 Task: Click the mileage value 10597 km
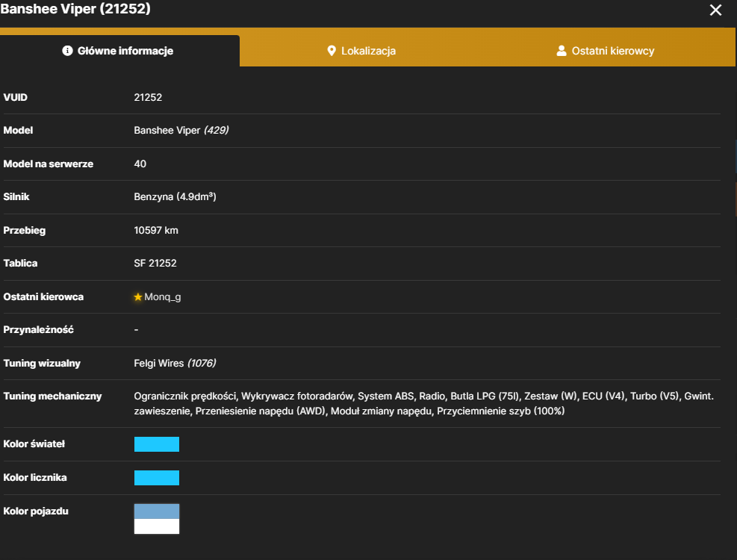[x=156, y=231]
